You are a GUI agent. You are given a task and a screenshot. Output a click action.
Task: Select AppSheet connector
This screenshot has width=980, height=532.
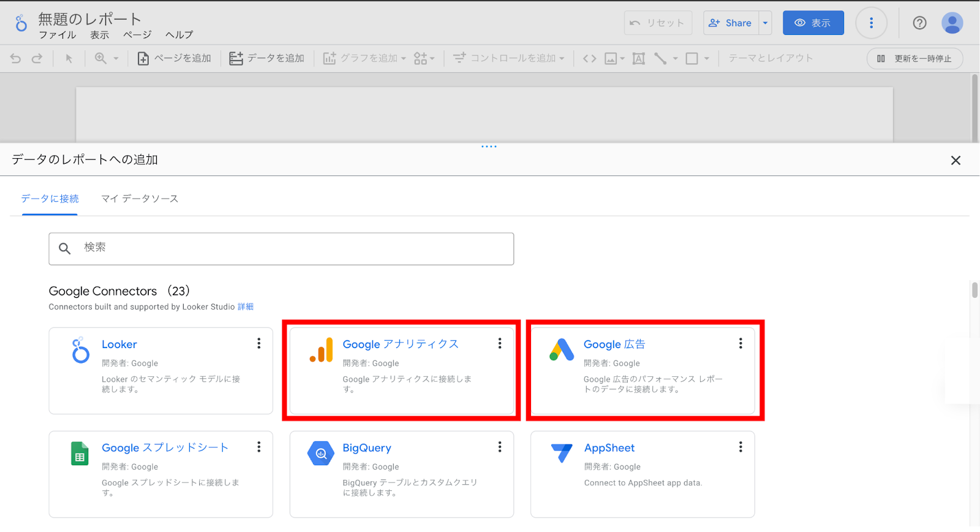click(x=643, y=474)
